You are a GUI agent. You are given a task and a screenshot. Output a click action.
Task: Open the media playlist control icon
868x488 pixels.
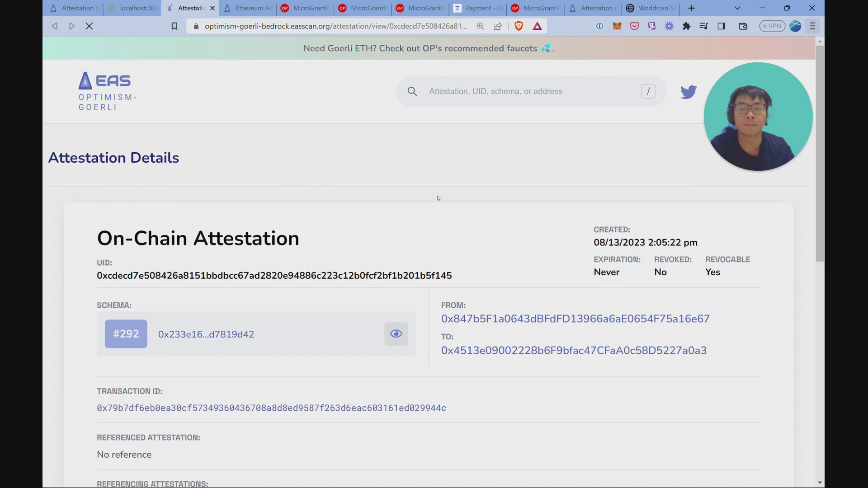(704, 26)
